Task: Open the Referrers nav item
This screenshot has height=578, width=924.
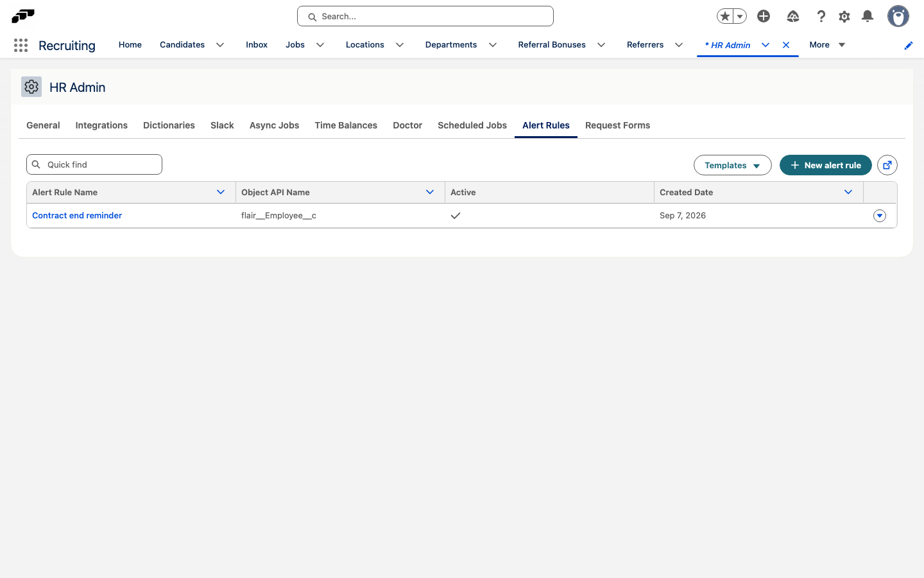Action: (646, 45)
